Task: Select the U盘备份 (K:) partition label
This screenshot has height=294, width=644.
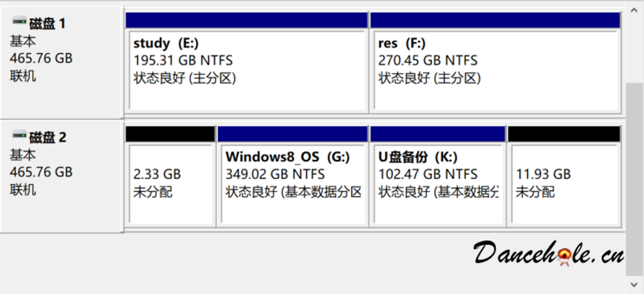Action: 418,157
